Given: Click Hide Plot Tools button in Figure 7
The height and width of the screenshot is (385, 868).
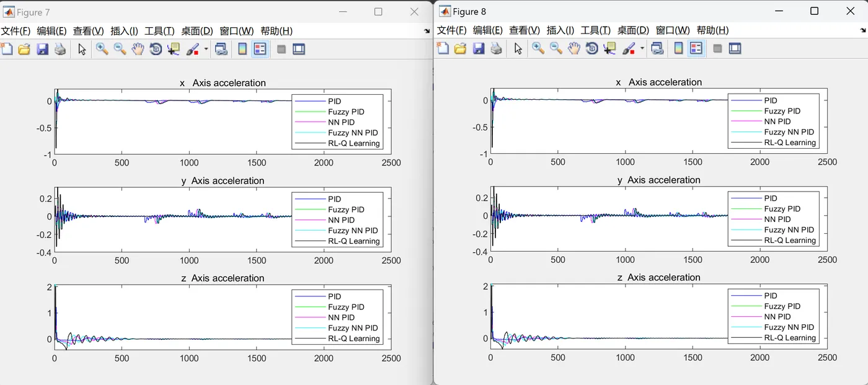Looking at the screenshot, I should (x=281, y=49).
